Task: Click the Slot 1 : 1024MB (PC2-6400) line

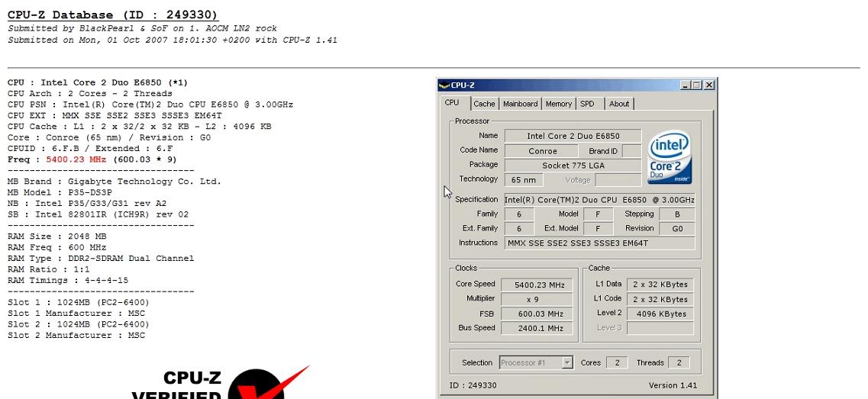Action: tap(78, 302)
